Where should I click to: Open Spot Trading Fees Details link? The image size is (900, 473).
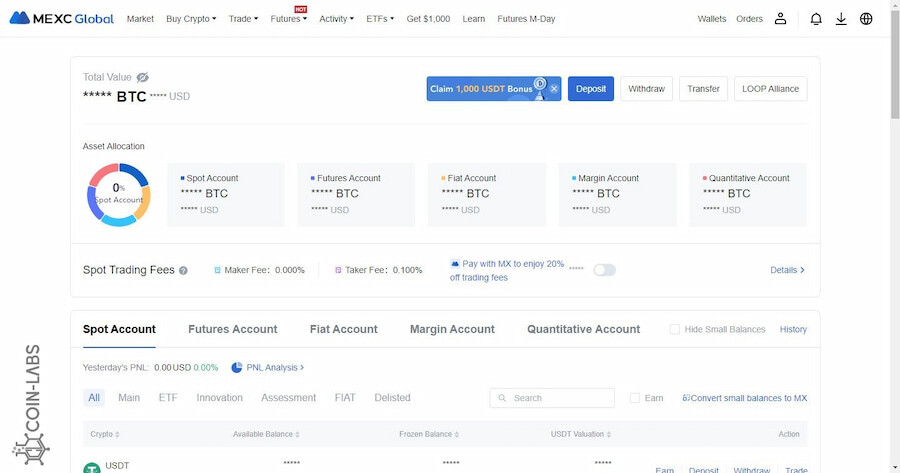point(788,270)
